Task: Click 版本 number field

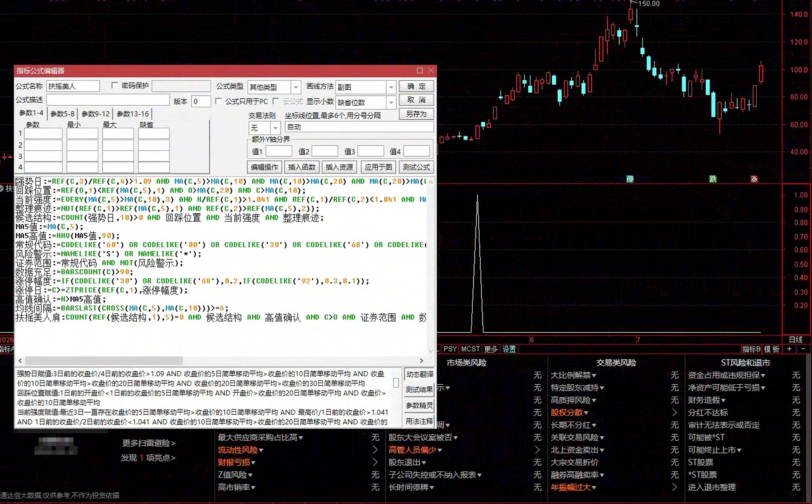Action: point(201,101)
